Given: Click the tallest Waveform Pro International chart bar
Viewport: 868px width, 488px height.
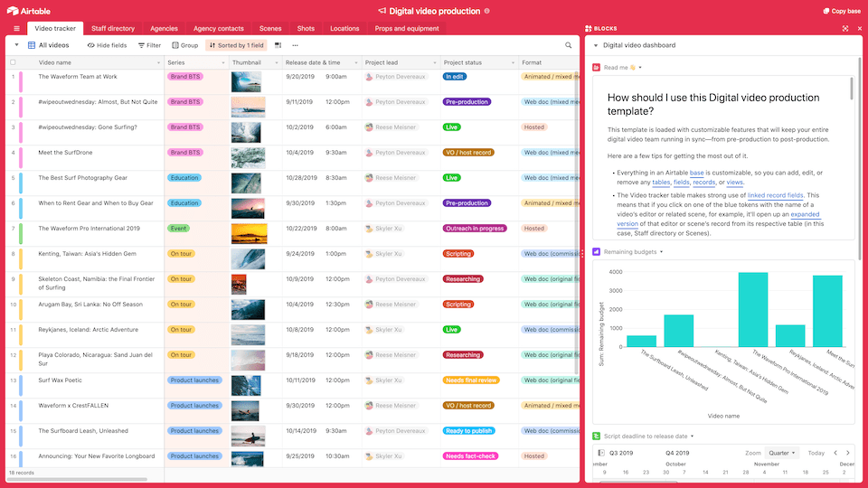Looking at the screenshot, I should point(753,309).
